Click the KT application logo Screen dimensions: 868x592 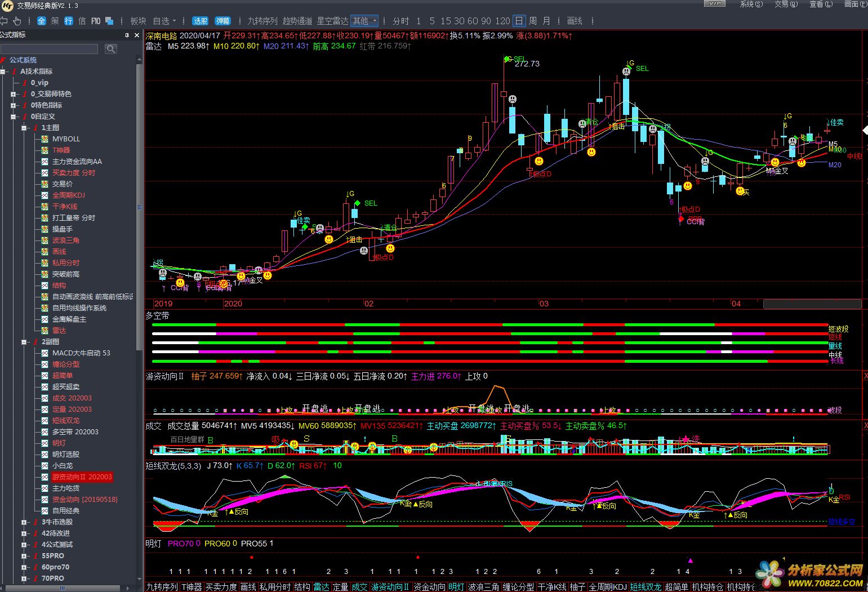[7, 6]
